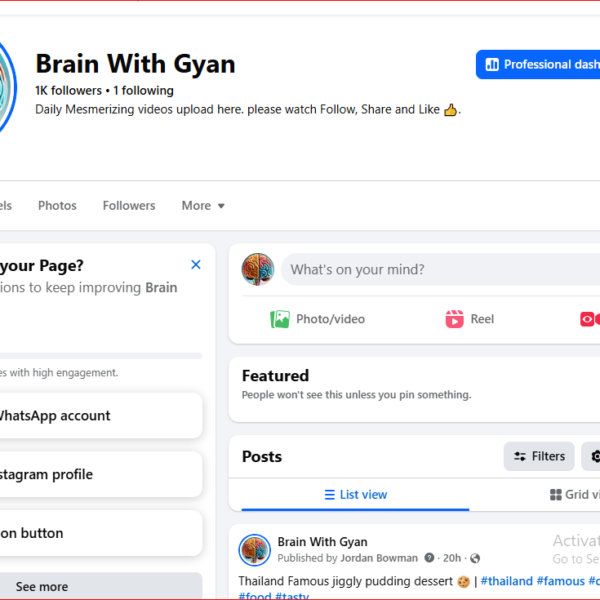Click the Professional dashboard chart icon

click(492, 65)
